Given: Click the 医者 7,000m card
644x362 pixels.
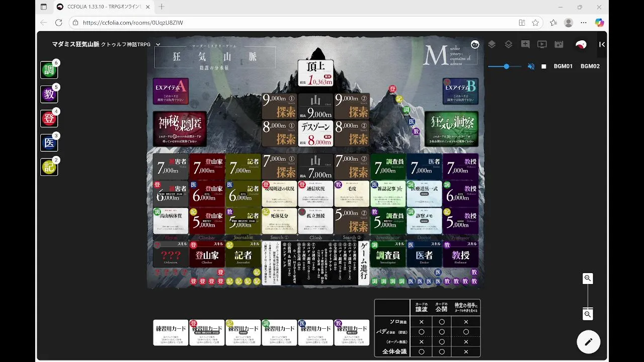Looking at the screenshot, I should tap(424, 167).
